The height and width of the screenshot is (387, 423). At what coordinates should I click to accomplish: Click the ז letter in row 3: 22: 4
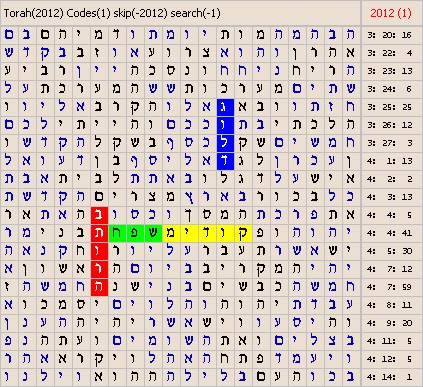(x=99, y=53)
